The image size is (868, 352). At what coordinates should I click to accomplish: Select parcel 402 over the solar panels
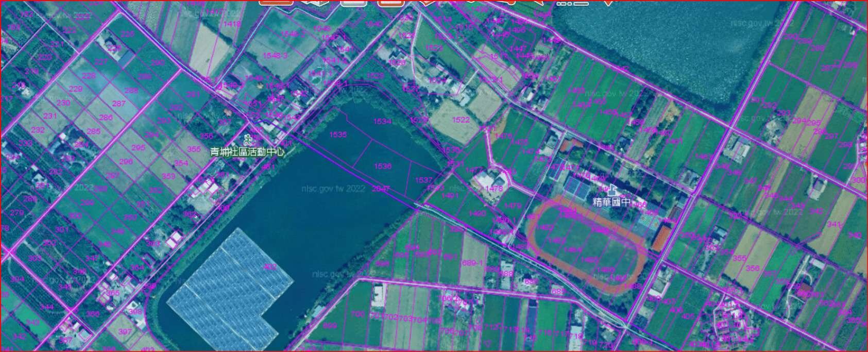tap(269, 266)
